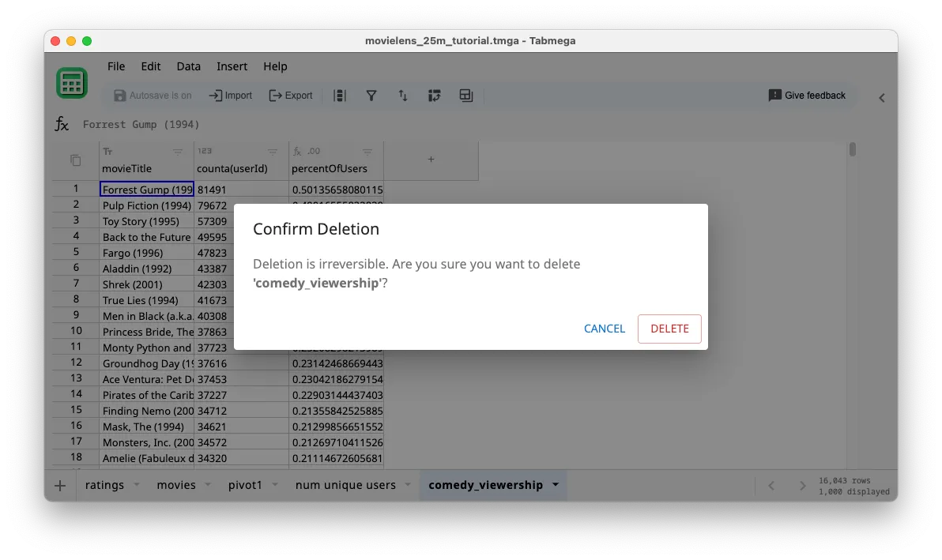
Task: Toggle the Tr text-type indicator on movieTitle
Action: tap(107, 152)
